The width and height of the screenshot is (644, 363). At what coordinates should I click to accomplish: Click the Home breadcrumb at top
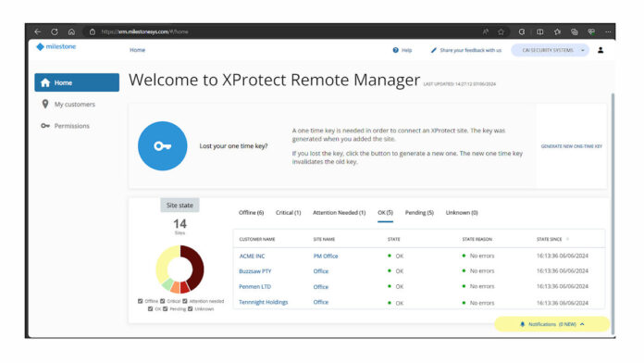137,50
